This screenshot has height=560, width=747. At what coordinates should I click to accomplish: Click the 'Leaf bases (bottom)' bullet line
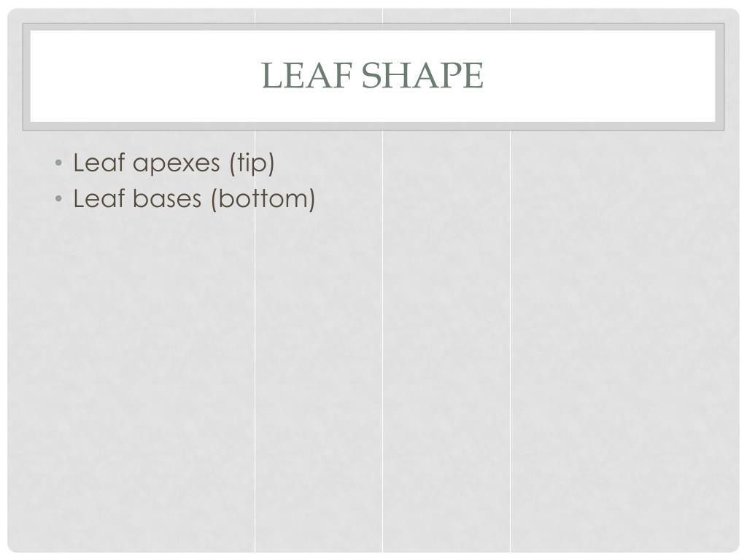point(194,198)
